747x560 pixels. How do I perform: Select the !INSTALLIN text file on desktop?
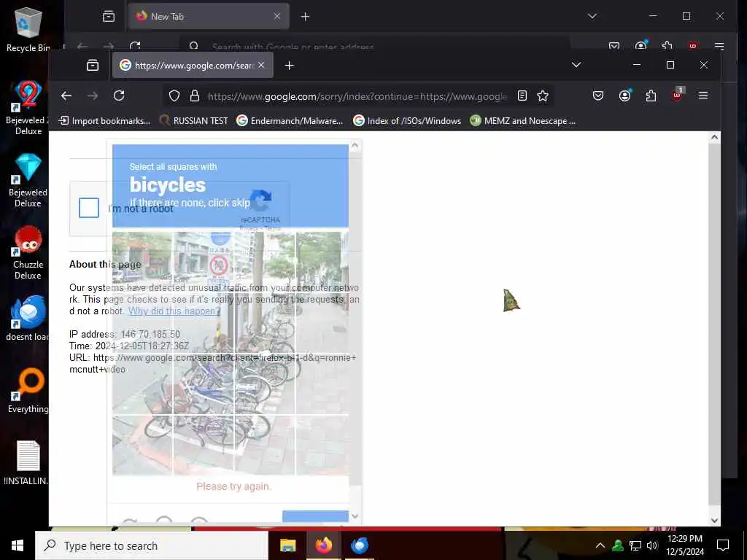(28, 463)
